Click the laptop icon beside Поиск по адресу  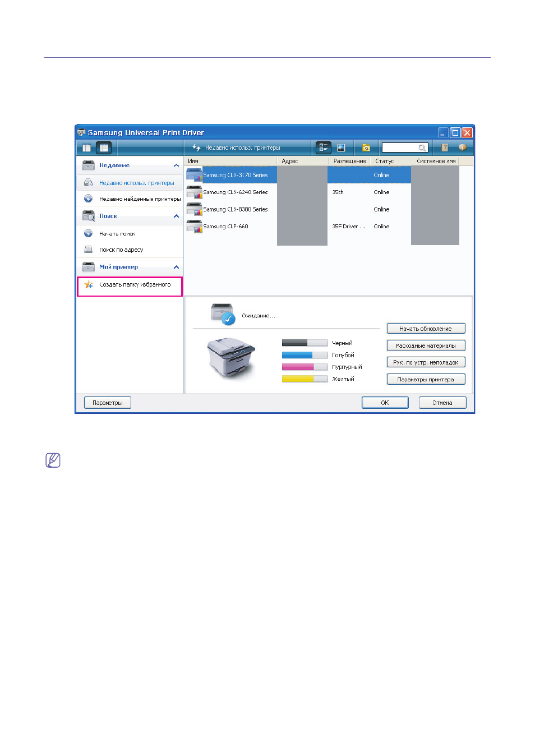pyautogui.click(x=88, y=250)
